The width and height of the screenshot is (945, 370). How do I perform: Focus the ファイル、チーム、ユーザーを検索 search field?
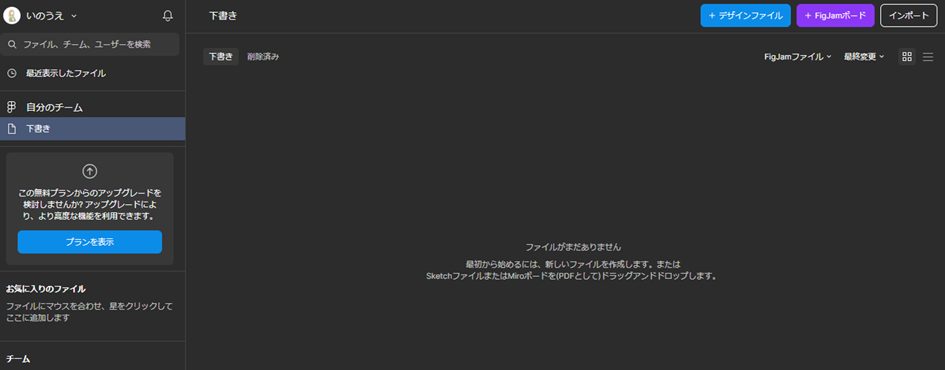point(90,45)
